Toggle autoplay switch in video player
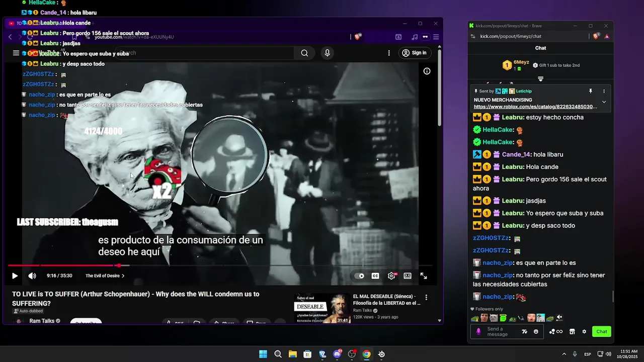Viewport: 644px width, 362px height. (x=359, y=276)
